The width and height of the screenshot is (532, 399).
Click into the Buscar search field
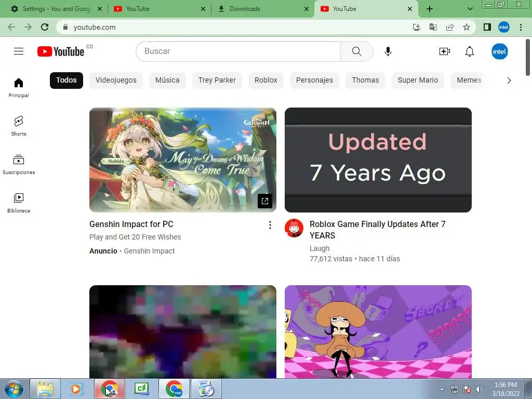click(238, 51)
